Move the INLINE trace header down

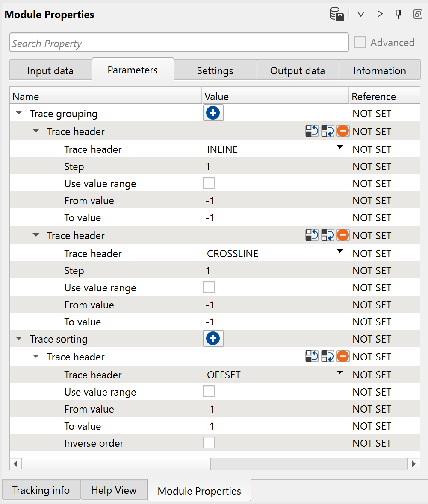328,131
